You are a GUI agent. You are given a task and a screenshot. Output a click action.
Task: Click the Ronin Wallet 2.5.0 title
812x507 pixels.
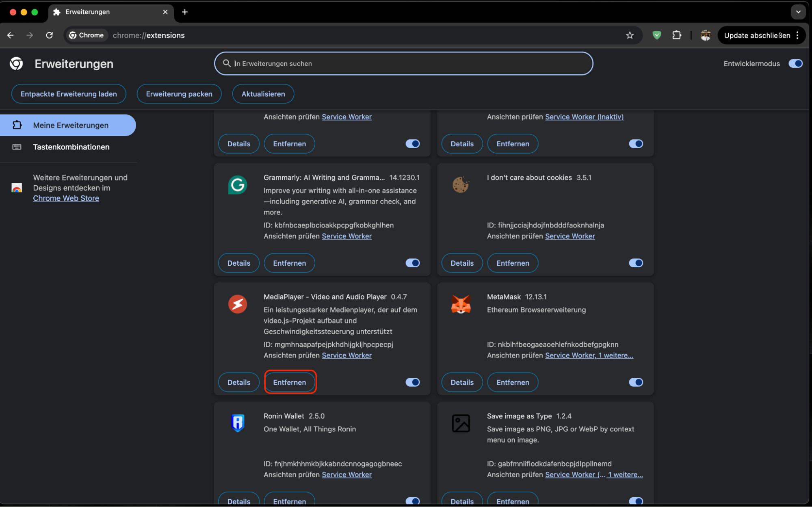294,416
